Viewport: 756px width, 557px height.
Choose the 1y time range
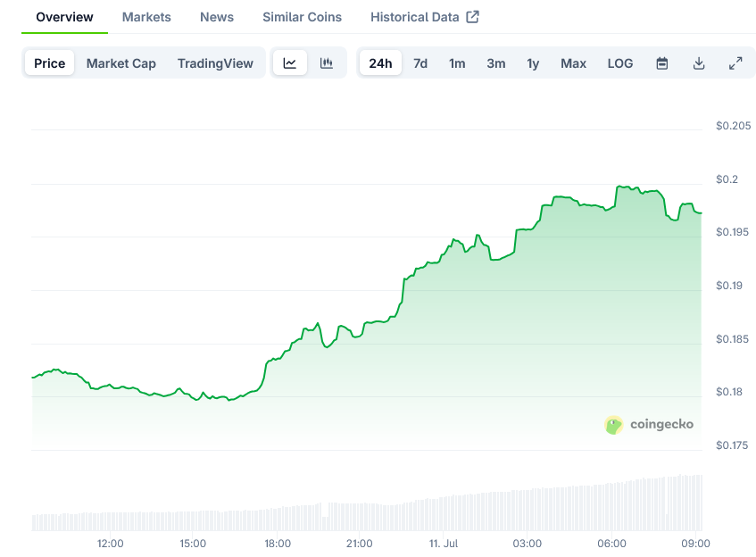pos(533,63)
